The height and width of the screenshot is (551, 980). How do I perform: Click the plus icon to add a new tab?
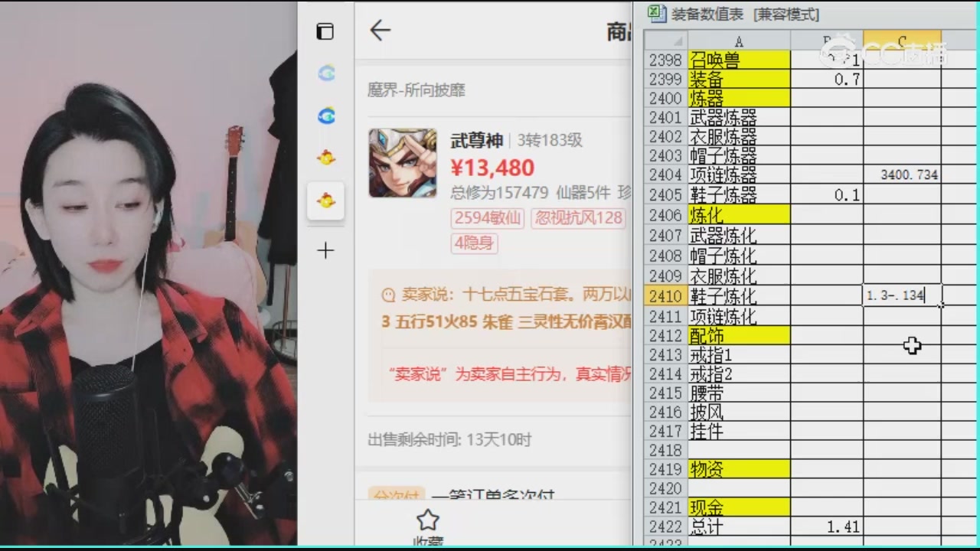click(x=325, y=250)
